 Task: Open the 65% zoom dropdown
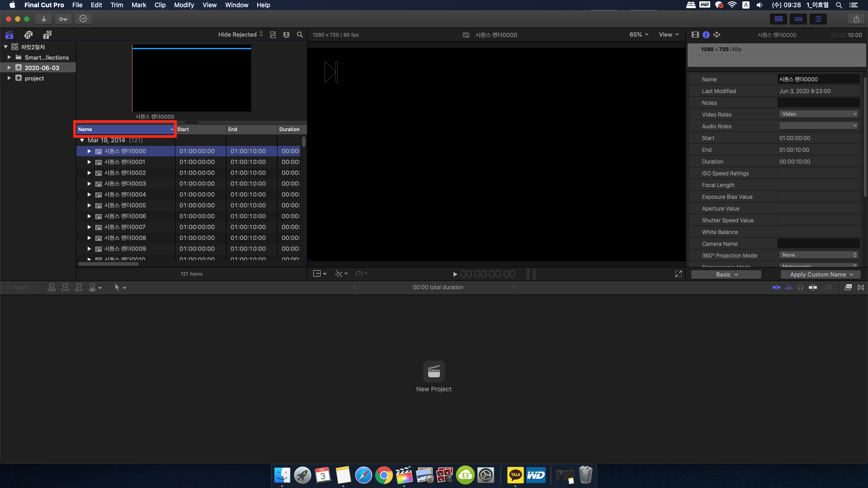point(639,35)
